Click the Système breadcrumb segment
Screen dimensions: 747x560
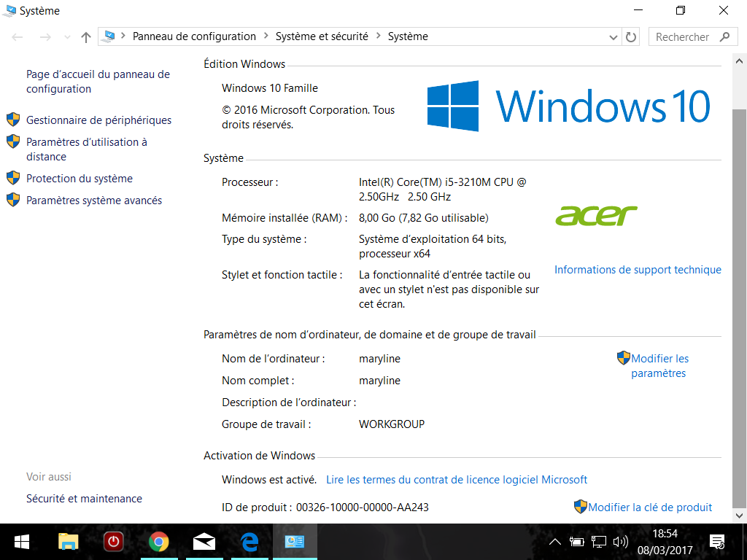(408, 36)
